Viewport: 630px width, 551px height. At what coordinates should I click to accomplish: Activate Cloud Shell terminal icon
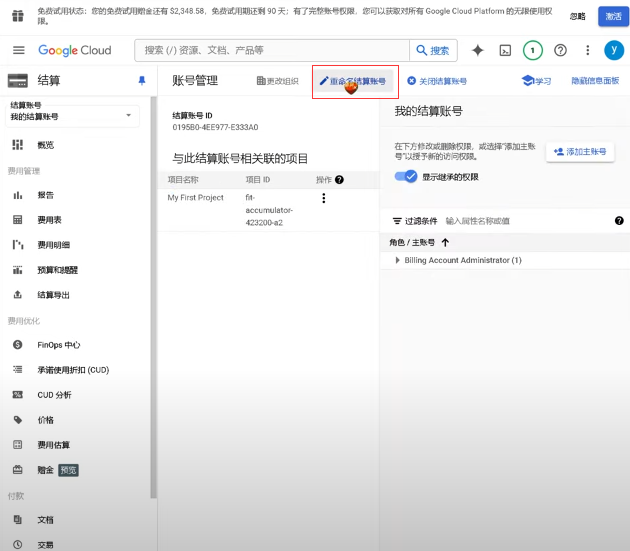(505, 50)
